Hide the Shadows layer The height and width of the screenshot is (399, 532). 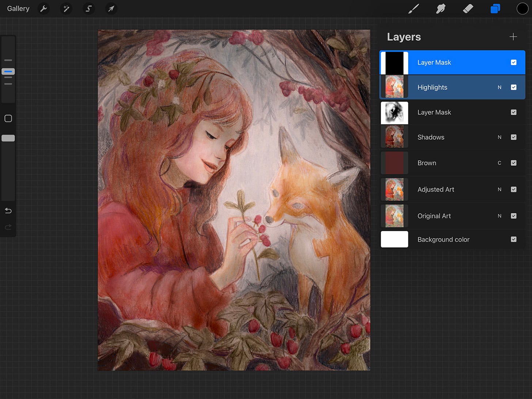click(514, 137)
